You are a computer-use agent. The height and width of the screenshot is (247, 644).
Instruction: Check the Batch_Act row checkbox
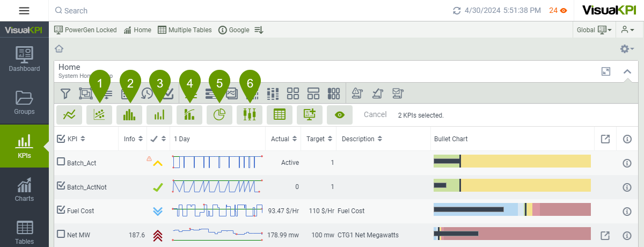[61, 162]
